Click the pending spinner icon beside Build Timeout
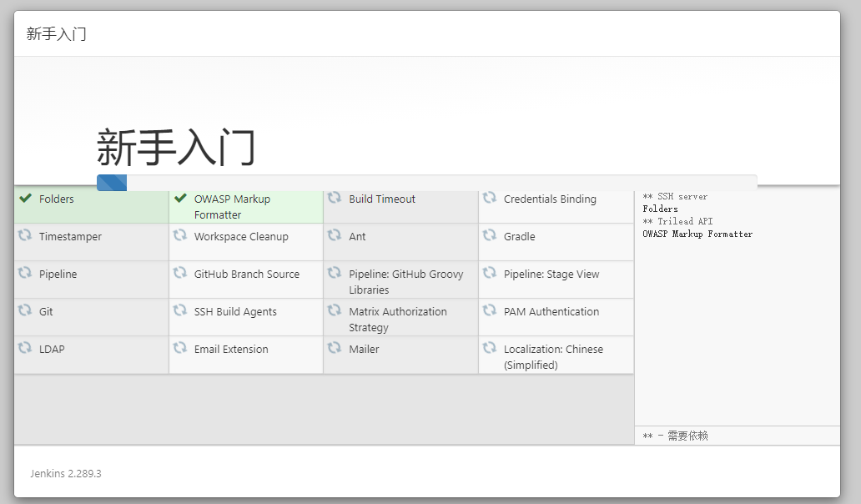The image size is (861, 504). click(x=335, y=197)
